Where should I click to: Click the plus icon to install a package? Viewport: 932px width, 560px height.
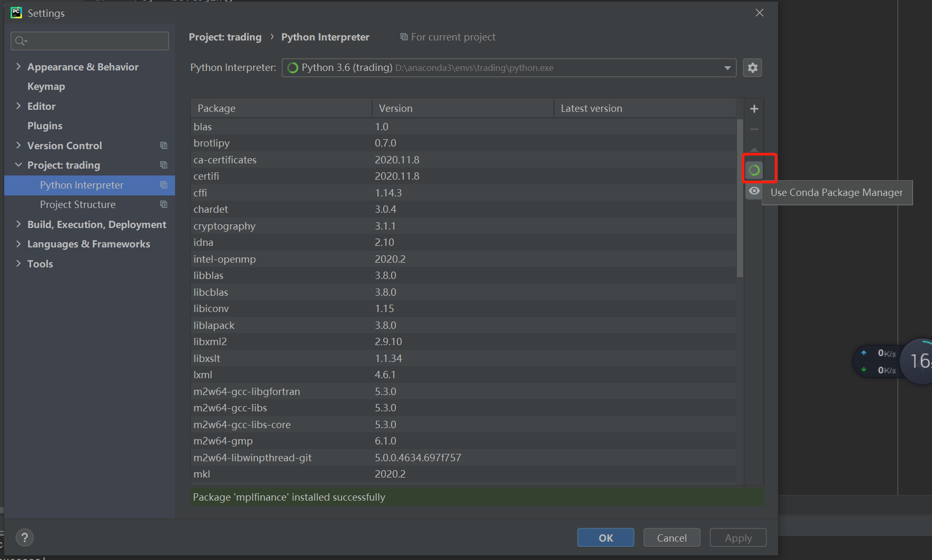coord(754,108)
